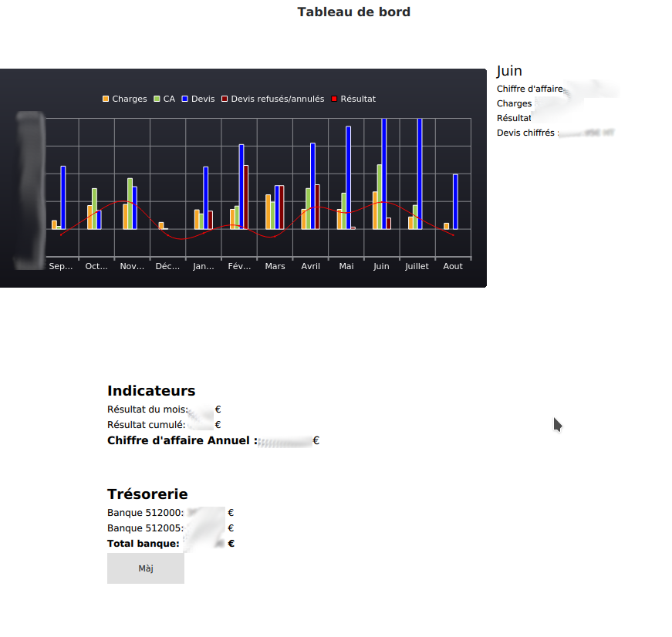Click the blue Devis bar for Aout

455,201
